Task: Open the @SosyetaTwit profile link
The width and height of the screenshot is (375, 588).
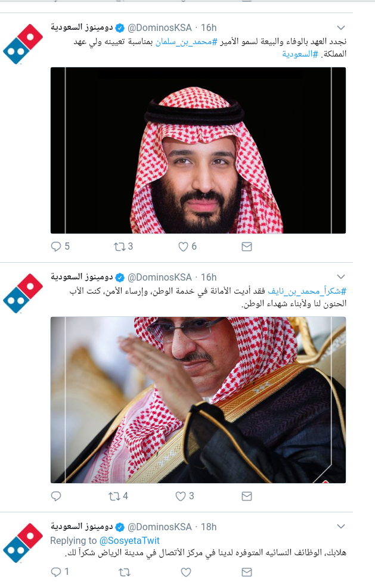Action: point(129,540)
